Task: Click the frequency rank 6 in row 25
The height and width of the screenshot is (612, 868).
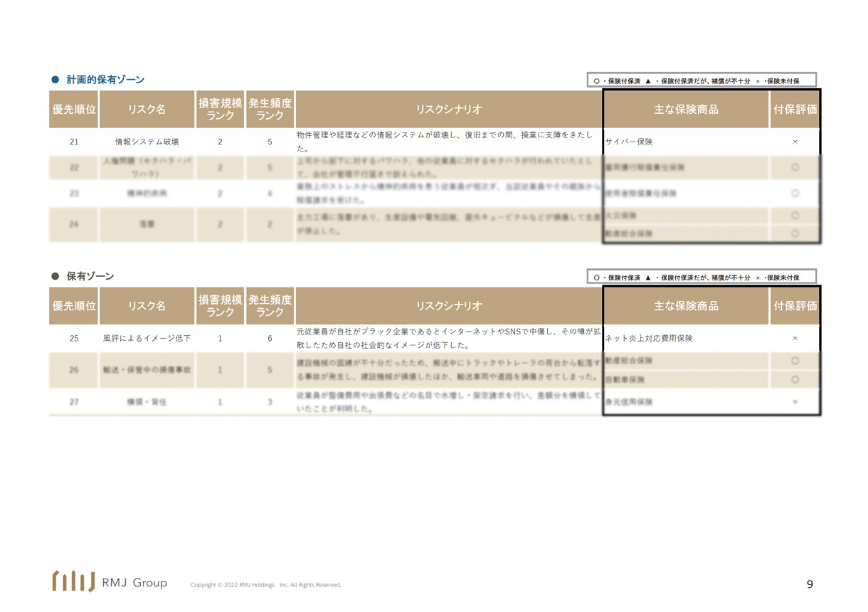Action: point(270,339)
